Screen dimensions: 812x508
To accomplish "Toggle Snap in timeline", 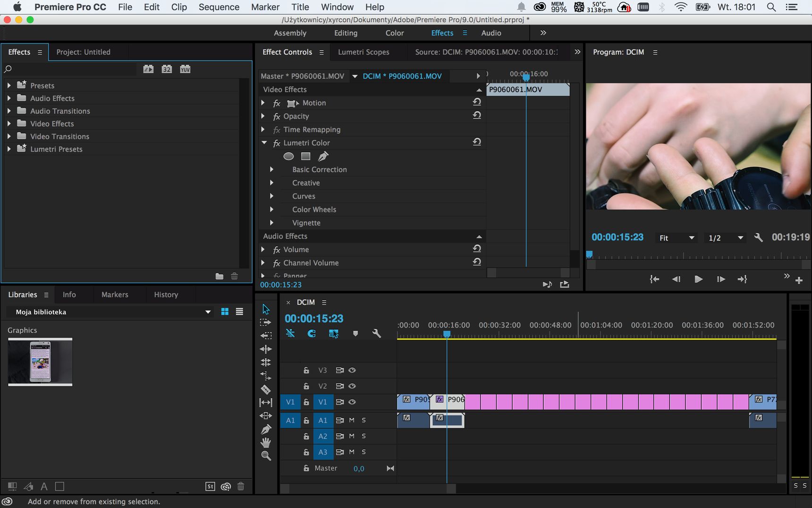I will pyautogui.click(x=312, y=334).
